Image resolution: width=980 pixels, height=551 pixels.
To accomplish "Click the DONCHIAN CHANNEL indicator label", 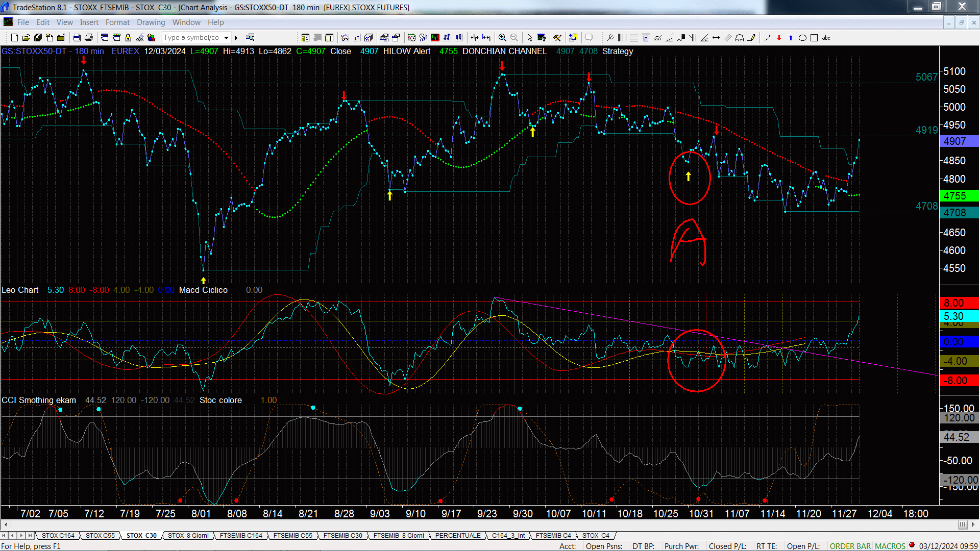I will tap(504, 52).
